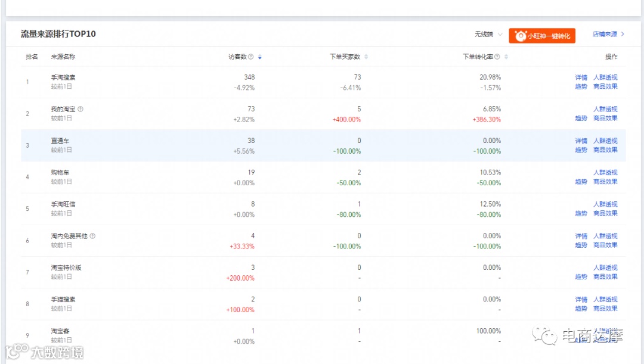Open 趋势 for 直通车 row
This screenshot has width=644, height=364.
[x=581, y=150]
